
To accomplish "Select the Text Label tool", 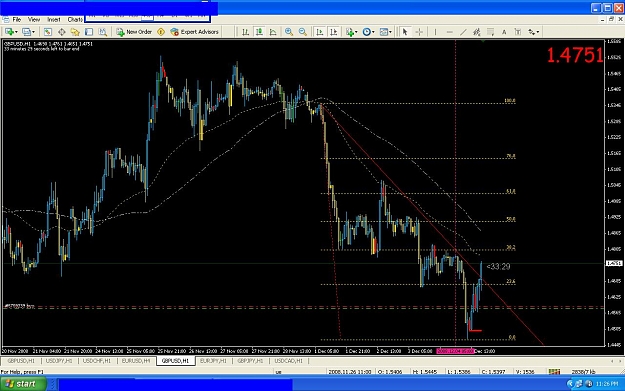I will 518,32.
